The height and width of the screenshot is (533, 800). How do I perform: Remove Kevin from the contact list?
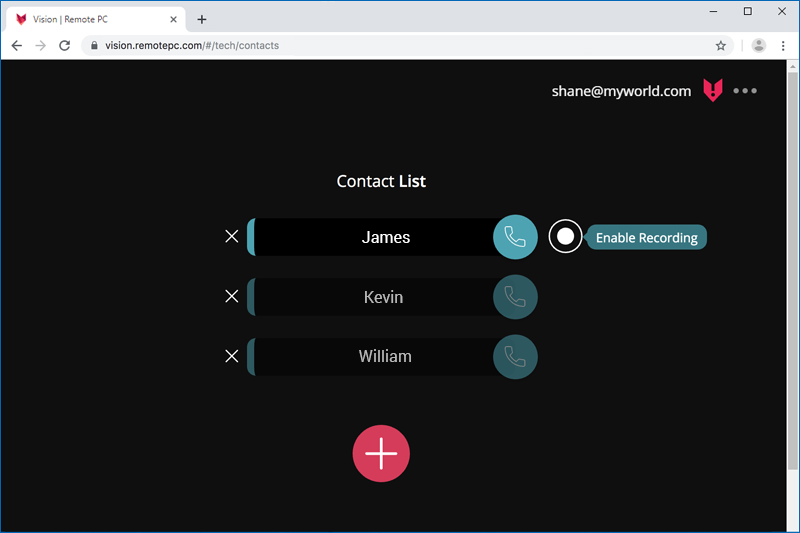pyautogui.click(x=232, y=296)
